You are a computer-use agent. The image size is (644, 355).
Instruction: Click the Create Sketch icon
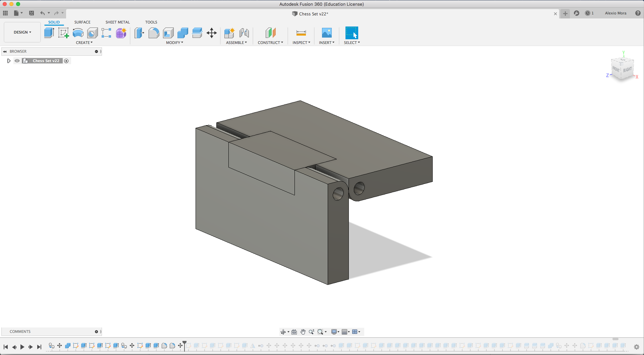point(63,33)
